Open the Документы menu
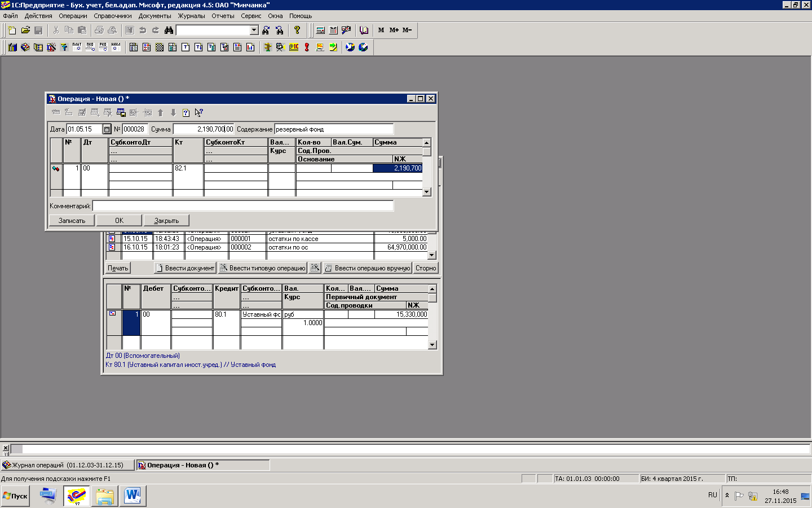 pos(155,16)
